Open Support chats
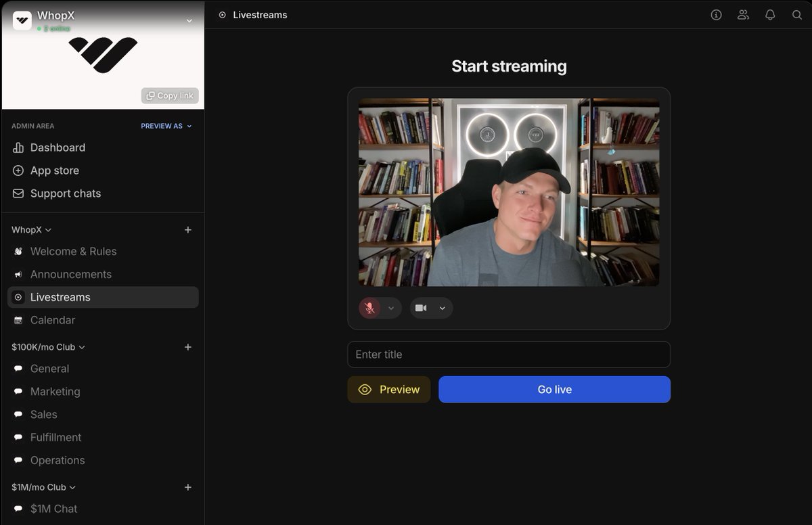The width and height of the screenshot is (812, 525). pos(66,193)
